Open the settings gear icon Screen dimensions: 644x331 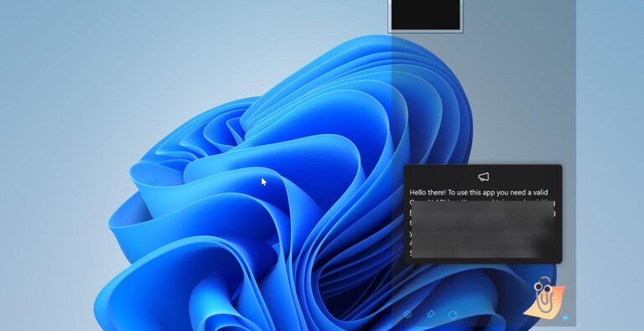[408, 314]
